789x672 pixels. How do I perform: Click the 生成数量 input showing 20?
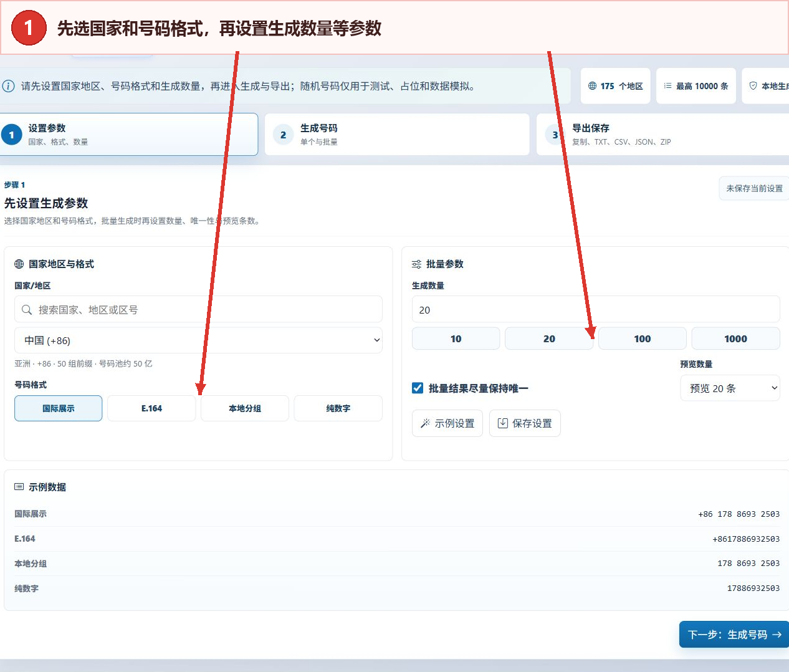(596, 310)
